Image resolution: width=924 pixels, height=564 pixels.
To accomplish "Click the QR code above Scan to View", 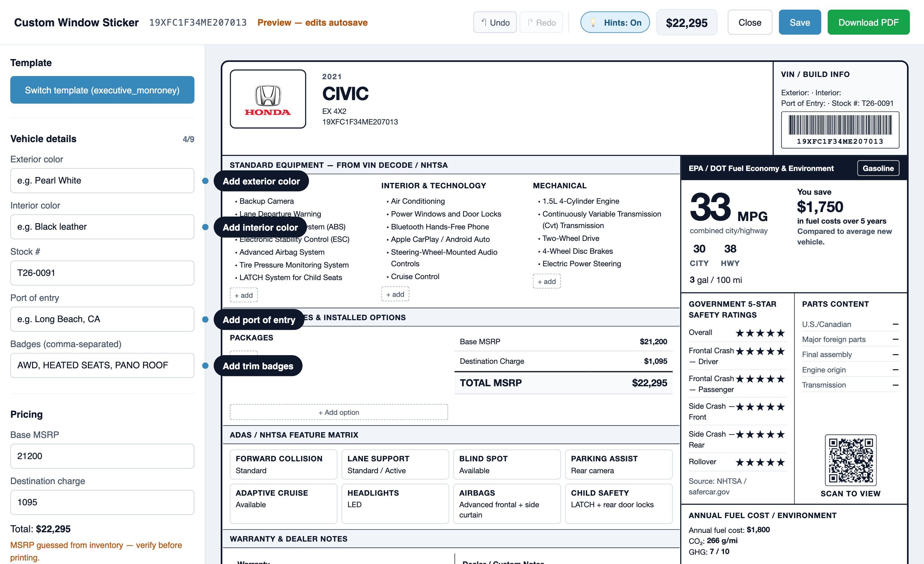I will point(851,460).
